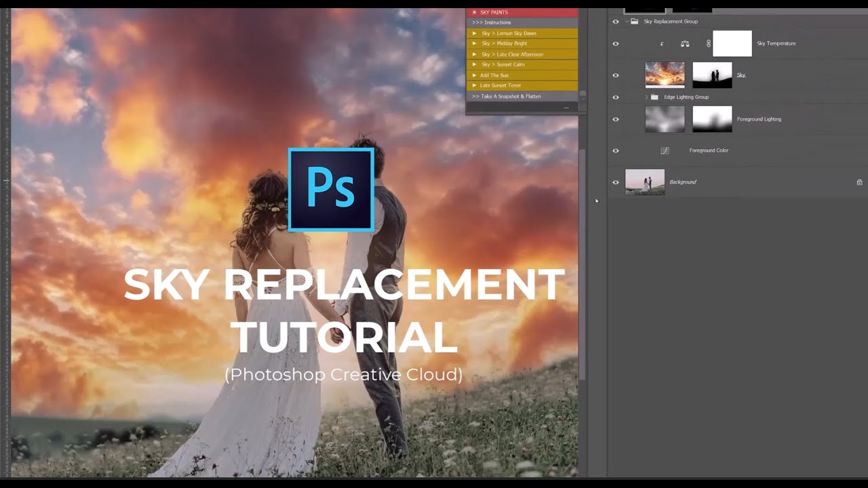Image resolution: width=868 pixels, height=488 pixels.
Task: Select the Foreground Lighting layer thumbnail
Action: 665,119
